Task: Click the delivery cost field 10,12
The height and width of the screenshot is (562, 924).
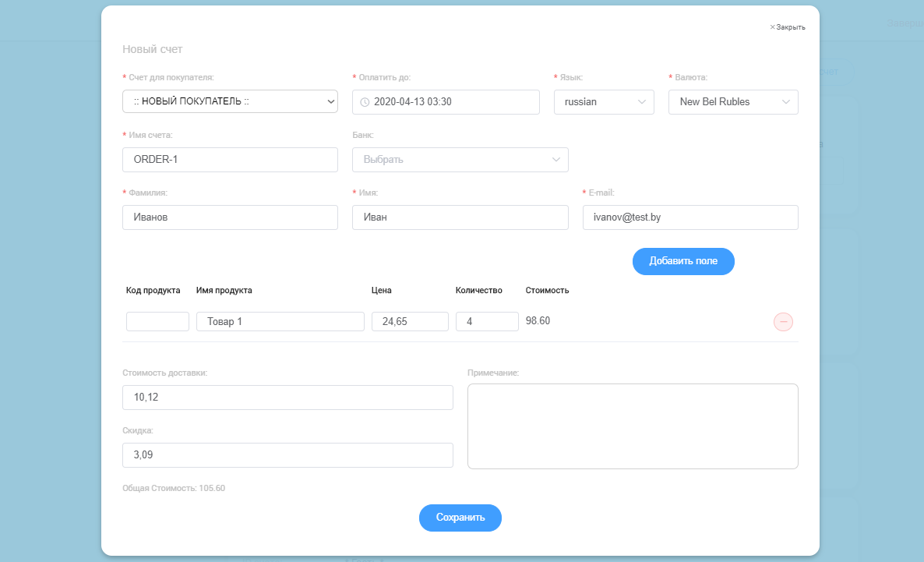Action: click(x=287, y=398)
